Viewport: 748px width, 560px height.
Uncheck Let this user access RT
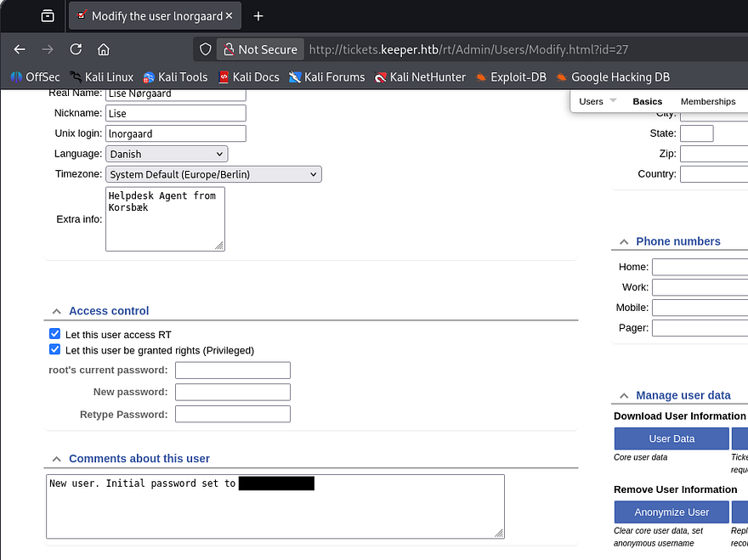point(55,335)
